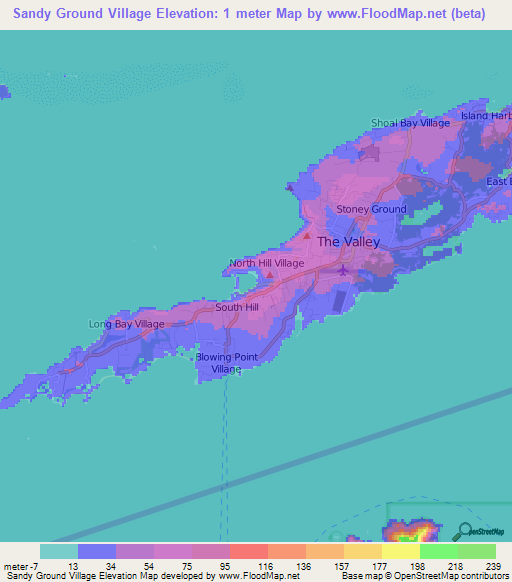Select the light green legend swatch before 239
512x582 pixels.
click(x=477, y=552)
